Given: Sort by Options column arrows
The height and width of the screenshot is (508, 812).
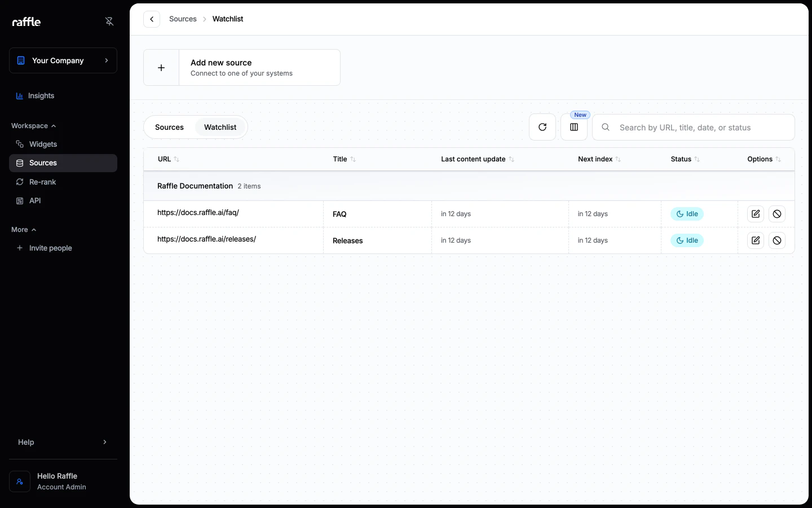Looking at the screenshot, I should [x=778, y=159].
